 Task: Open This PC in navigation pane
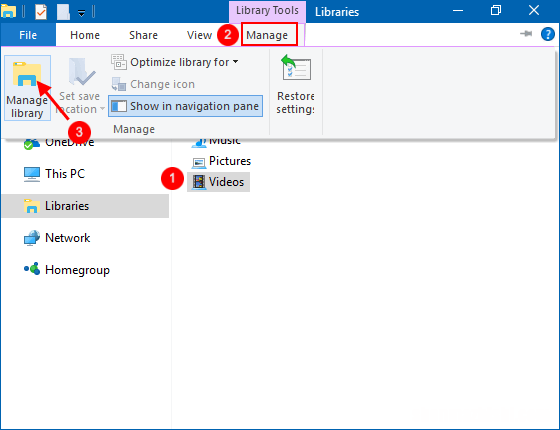click(x=54, y=174)
